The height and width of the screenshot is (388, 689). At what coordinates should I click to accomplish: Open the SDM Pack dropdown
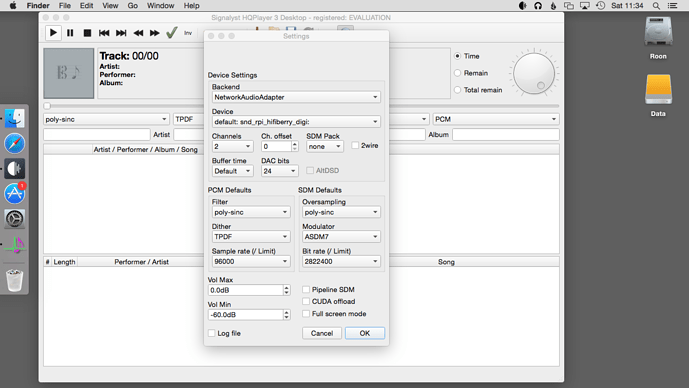point(325,146)
